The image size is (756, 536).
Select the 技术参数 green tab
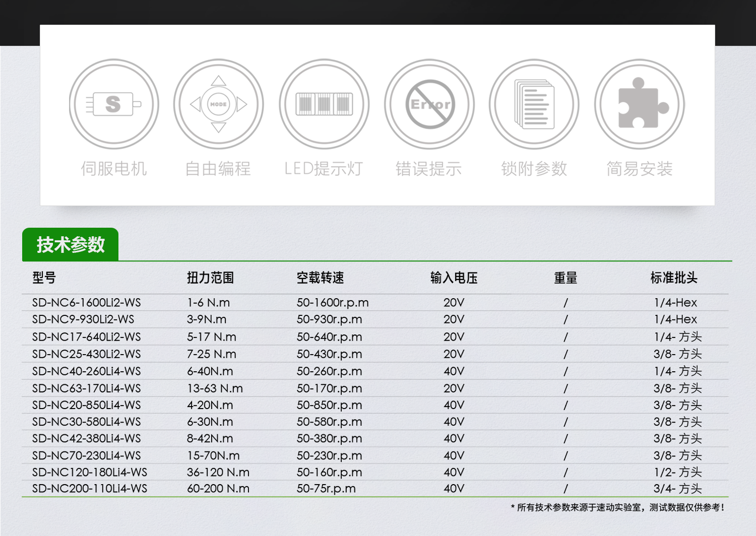click(71, 245)
